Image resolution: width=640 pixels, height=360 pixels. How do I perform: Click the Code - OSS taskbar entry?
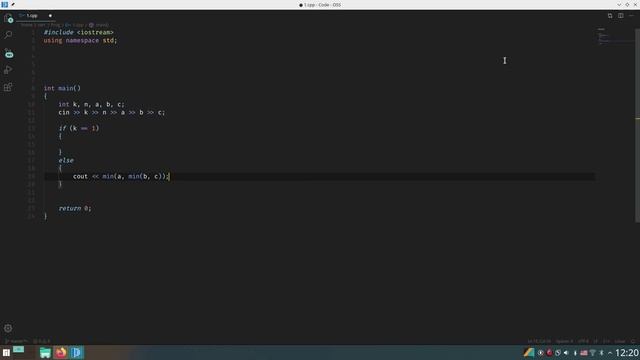77,353
